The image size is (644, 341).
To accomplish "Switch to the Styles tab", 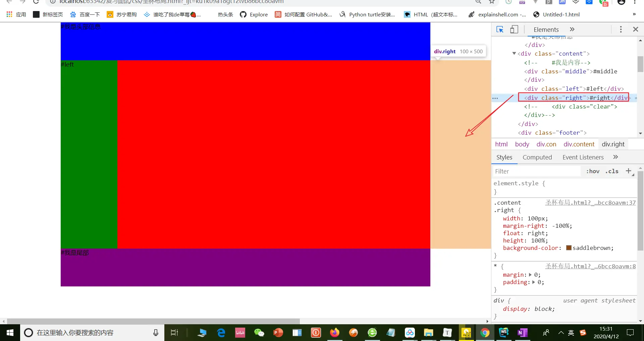I will coord(504,157).
